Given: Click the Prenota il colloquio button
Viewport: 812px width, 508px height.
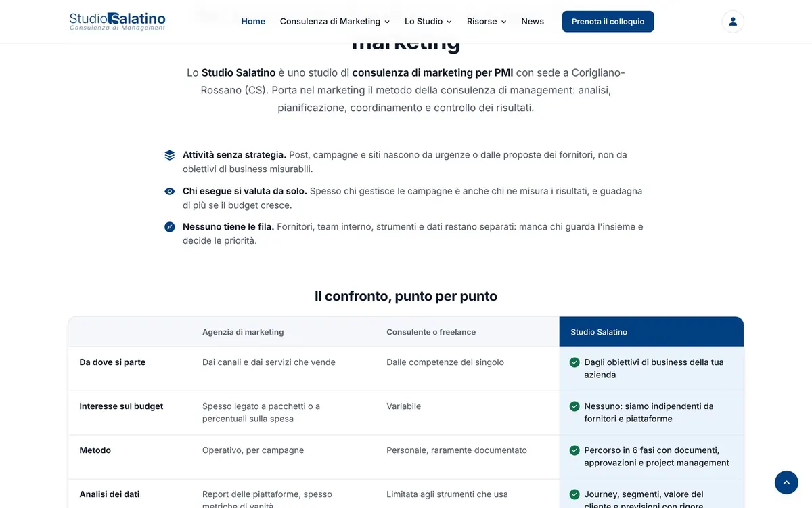Looking at the screenshot, I should coord(608,22).
